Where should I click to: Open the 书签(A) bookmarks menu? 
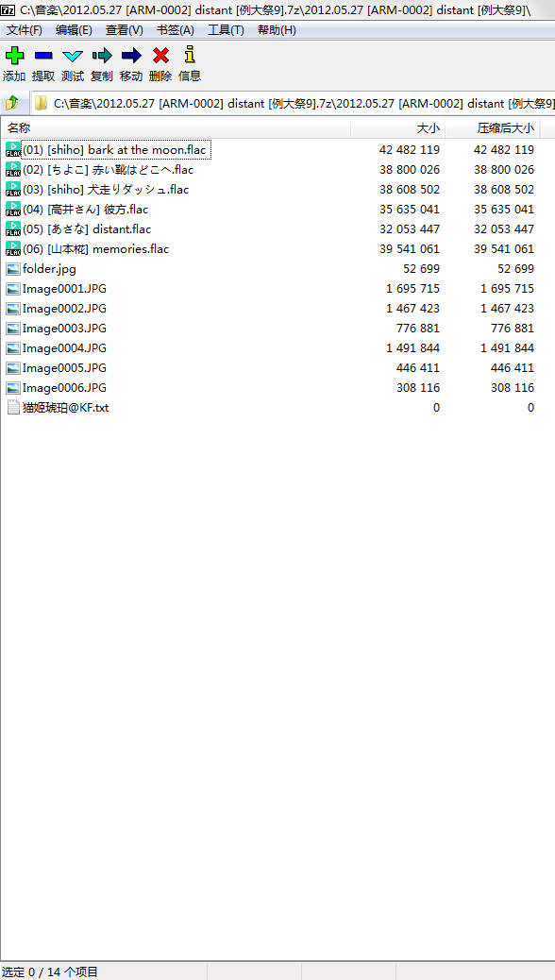175,30
